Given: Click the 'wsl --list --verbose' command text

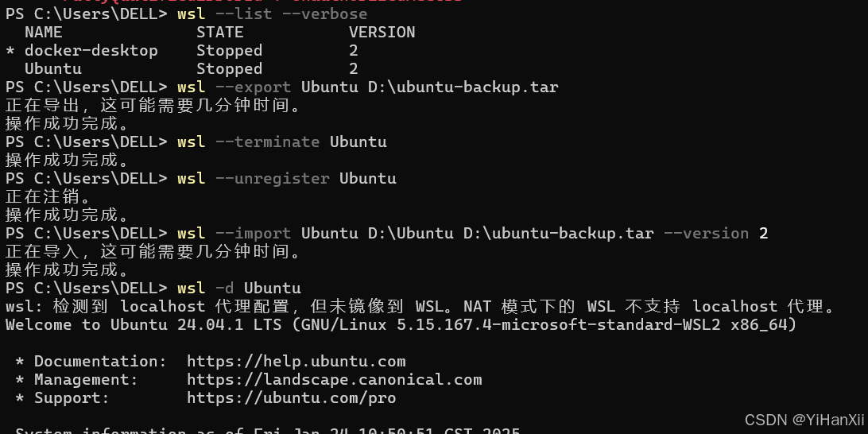Looking at the screenshot, I should [x=273, y=14].
